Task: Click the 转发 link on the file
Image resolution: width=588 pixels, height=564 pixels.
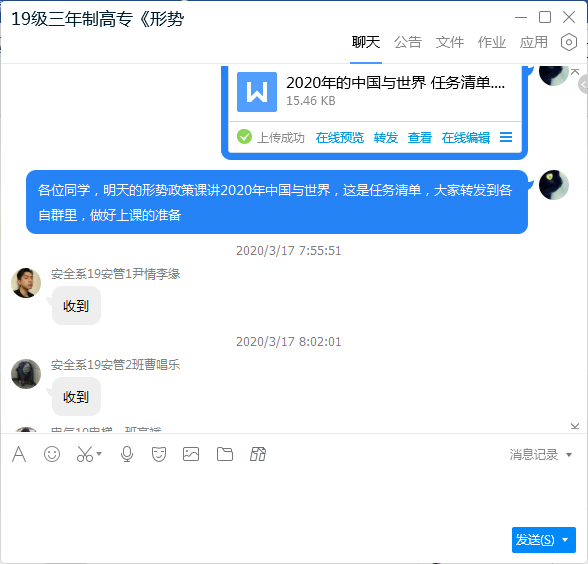Action: tap(386, 138)
